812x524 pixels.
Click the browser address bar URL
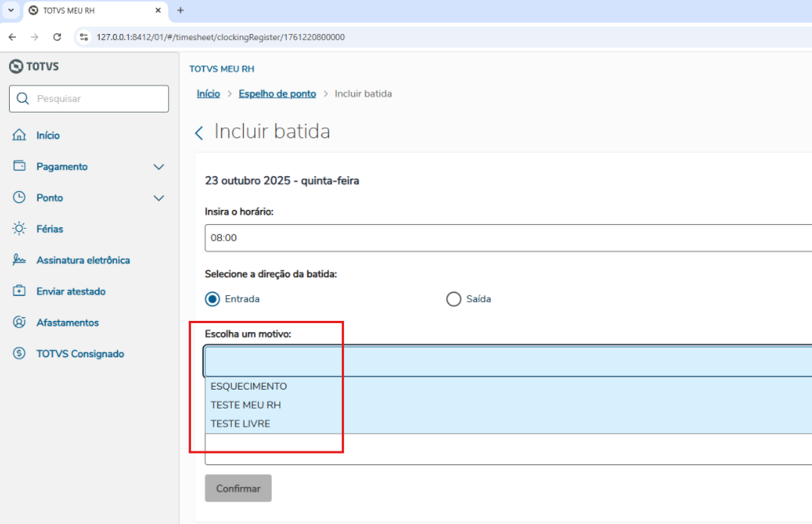220,37
